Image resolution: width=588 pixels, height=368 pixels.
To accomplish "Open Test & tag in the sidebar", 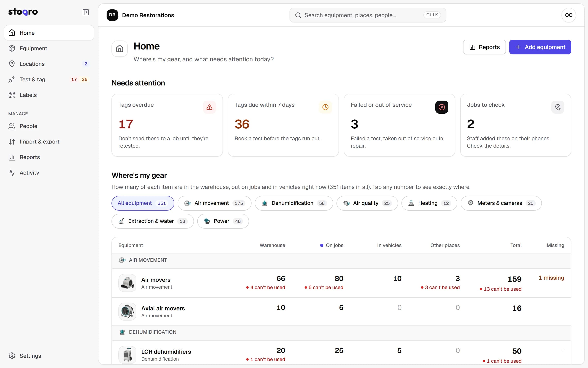I will tap(49, 79).
